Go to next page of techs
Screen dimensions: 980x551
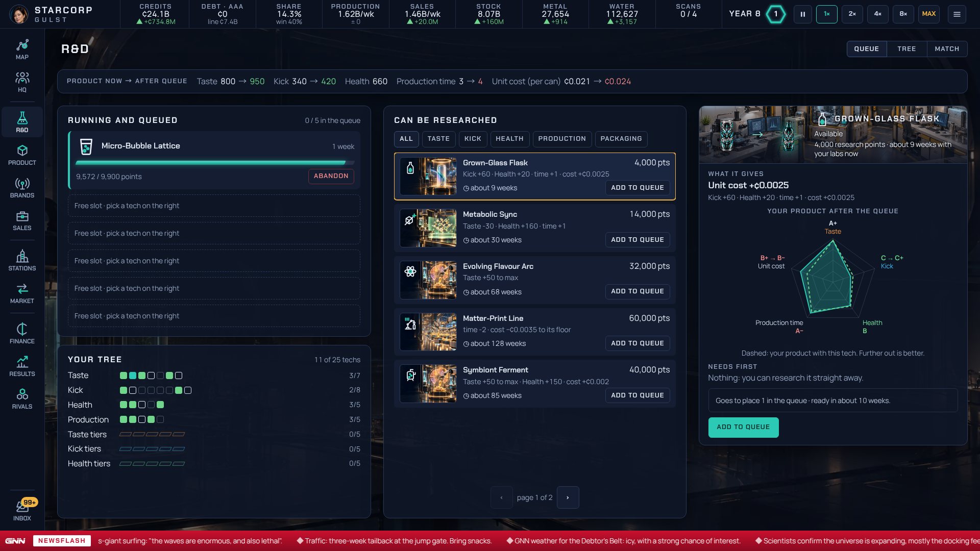point(568,497)
